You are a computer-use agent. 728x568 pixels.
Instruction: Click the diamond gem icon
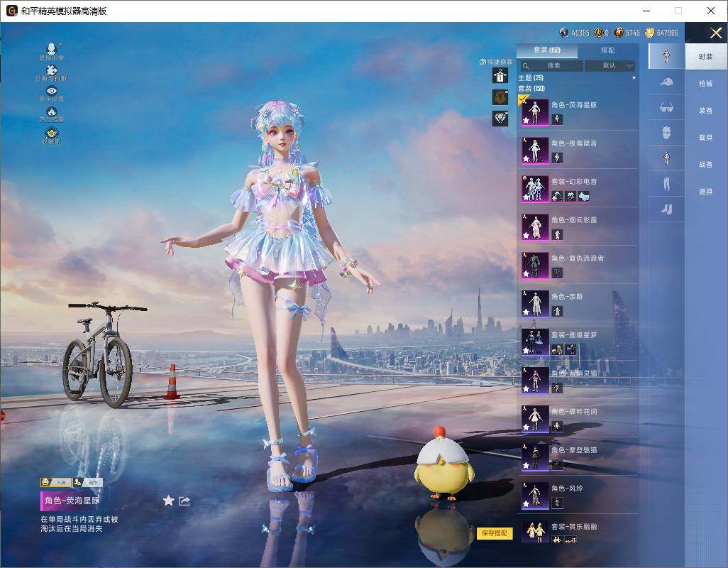(x=500, y=119)
